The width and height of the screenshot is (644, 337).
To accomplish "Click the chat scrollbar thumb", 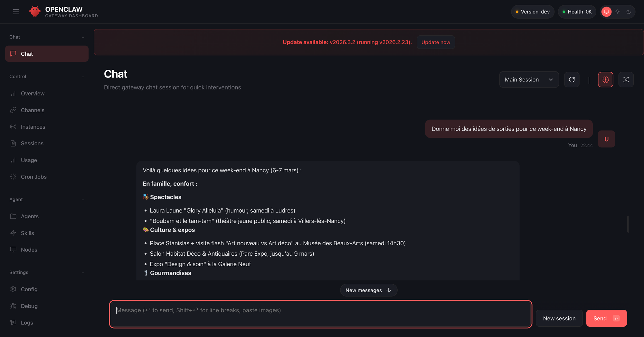I will click(x=628, y=224).
